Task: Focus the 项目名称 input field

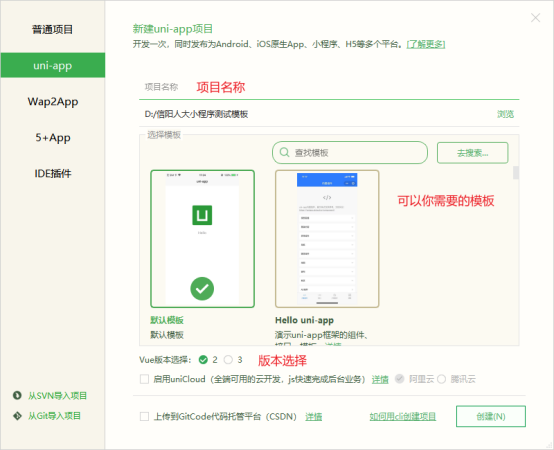Action: [329, 87]
